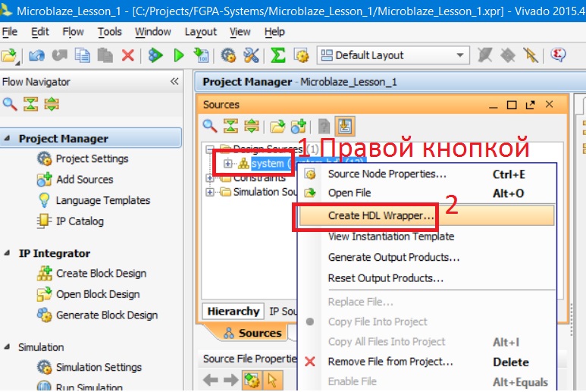Select Create HDL Wrapper from context menu
The height and width of the screenshot is (392, 586).
coord(381,215)
